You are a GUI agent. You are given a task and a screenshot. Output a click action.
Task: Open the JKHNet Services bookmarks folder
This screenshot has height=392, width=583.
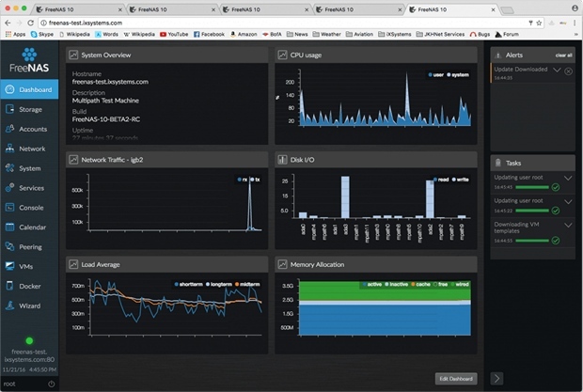coord(440,34)
